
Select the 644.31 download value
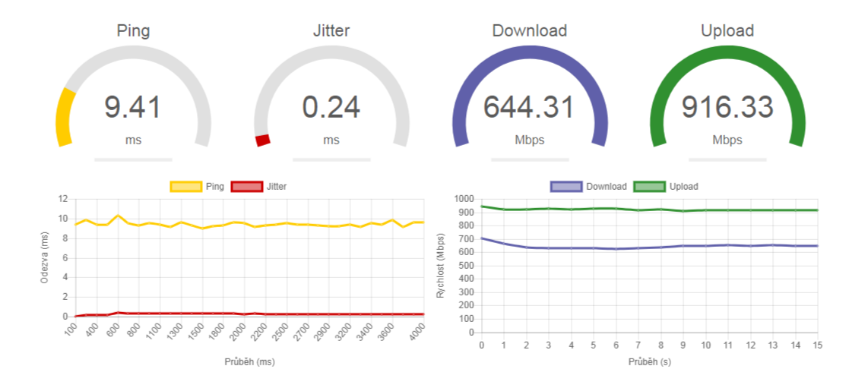530,107
